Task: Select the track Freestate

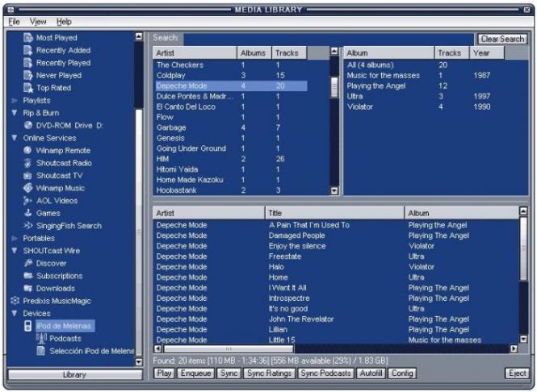Action: pos(336,256)
